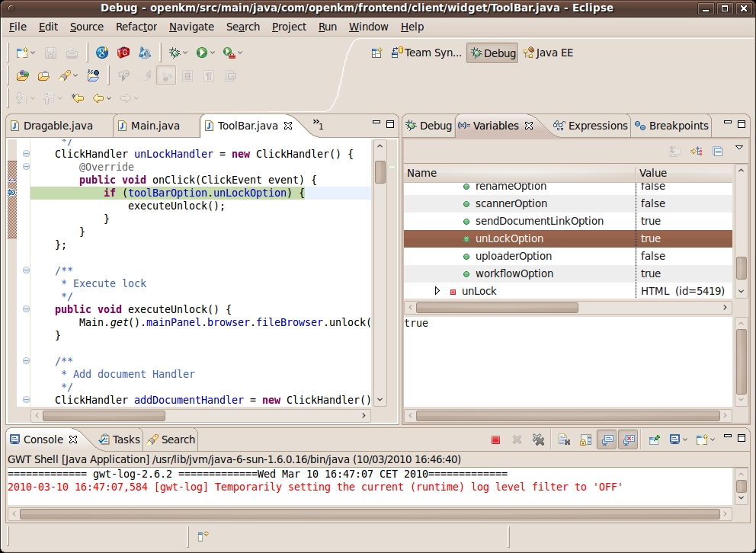Select the sendDocumentLinkOption variable row

pyautogui.click(x=568, y=221)
